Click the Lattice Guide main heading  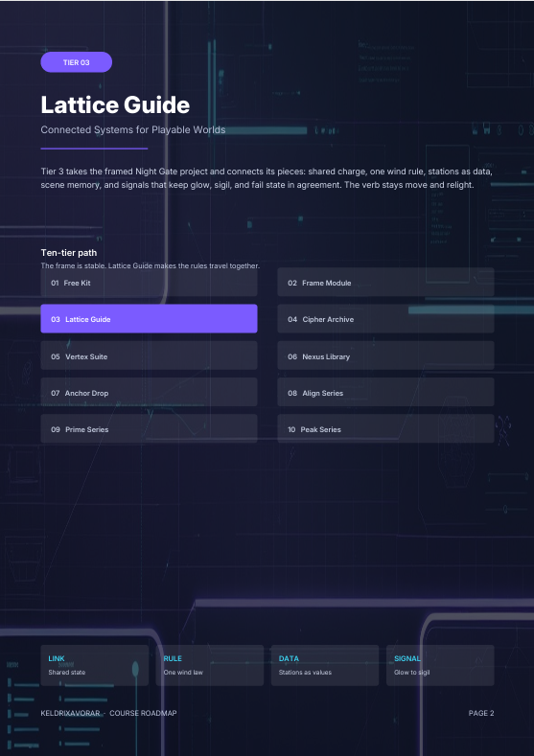[115, 104]
